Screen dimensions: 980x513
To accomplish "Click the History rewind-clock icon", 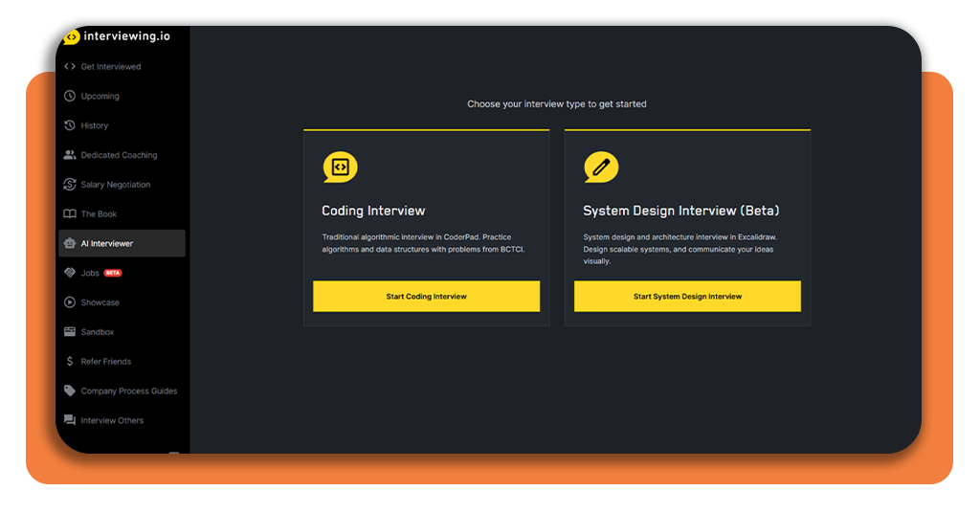I will click(x=70, y=125).
